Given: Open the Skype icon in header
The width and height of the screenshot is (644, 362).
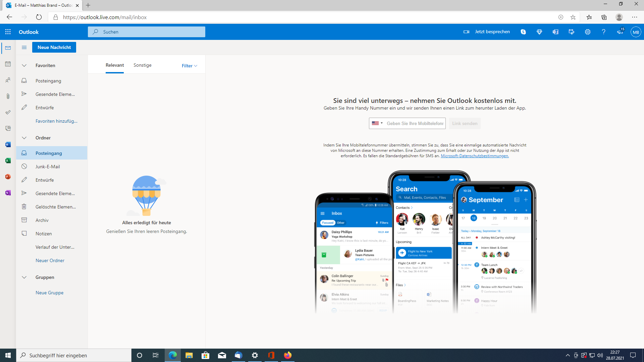Looking at the screenshot, I should pos(523,32).
